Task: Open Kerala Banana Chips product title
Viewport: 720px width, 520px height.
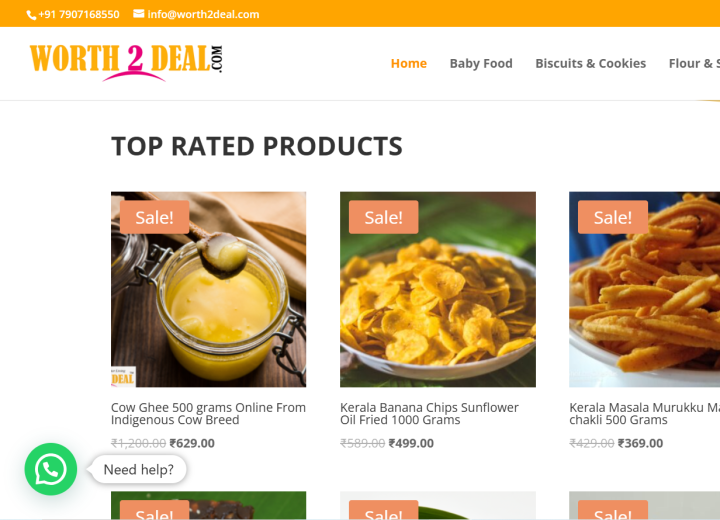Action: point(429,413)
